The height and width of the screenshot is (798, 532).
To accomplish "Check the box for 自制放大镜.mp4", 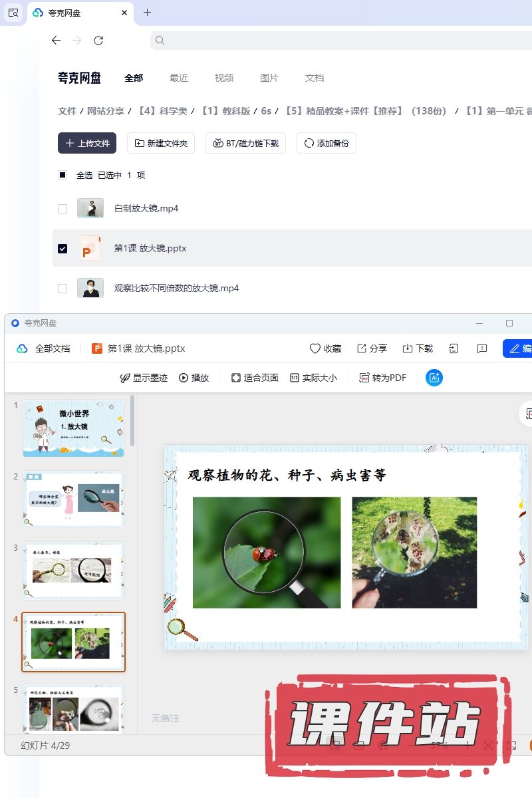I will click(x=63, y=209).
